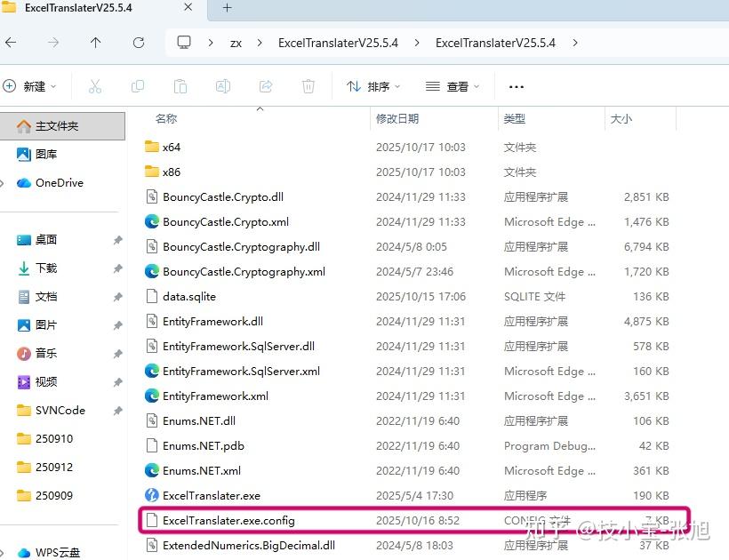The width and height of the screenshot is (729, 560).
Task: Select EntityFramework.SqlServer.xml file
Action: (241, 372)
